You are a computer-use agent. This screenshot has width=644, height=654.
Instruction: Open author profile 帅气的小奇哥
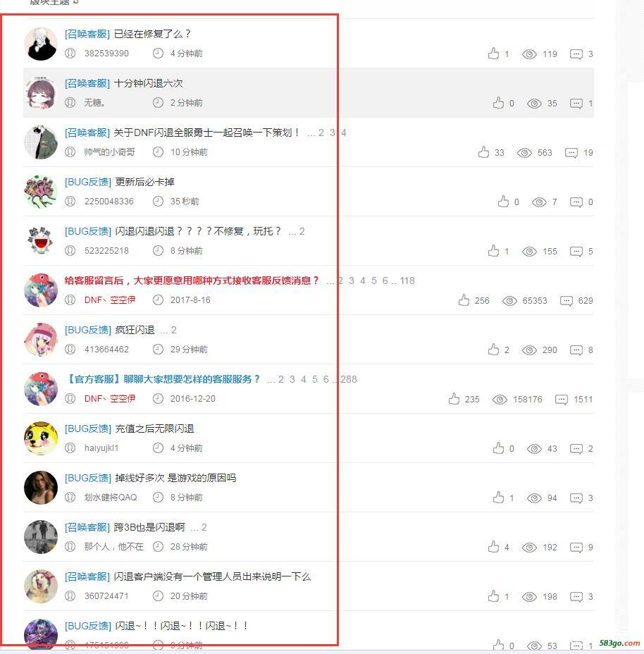[x=110, y=152]
